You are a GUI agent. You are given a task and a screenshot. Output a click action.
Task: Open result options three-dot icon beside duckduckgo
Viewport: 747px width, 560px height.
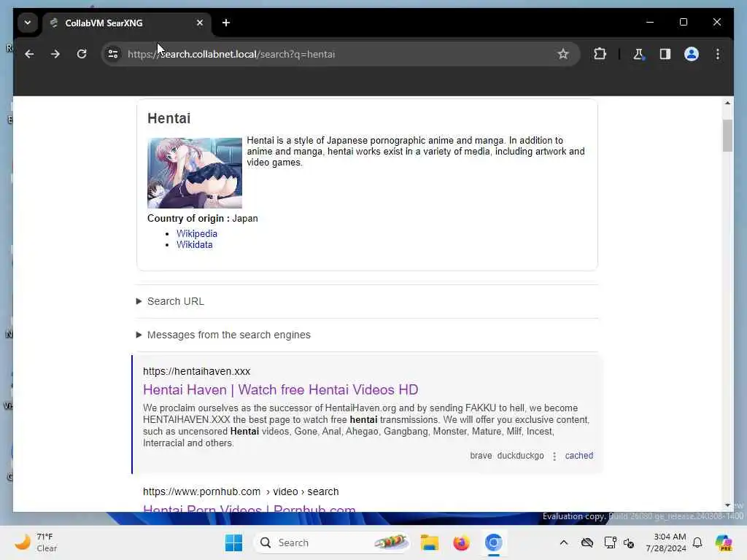554,456
